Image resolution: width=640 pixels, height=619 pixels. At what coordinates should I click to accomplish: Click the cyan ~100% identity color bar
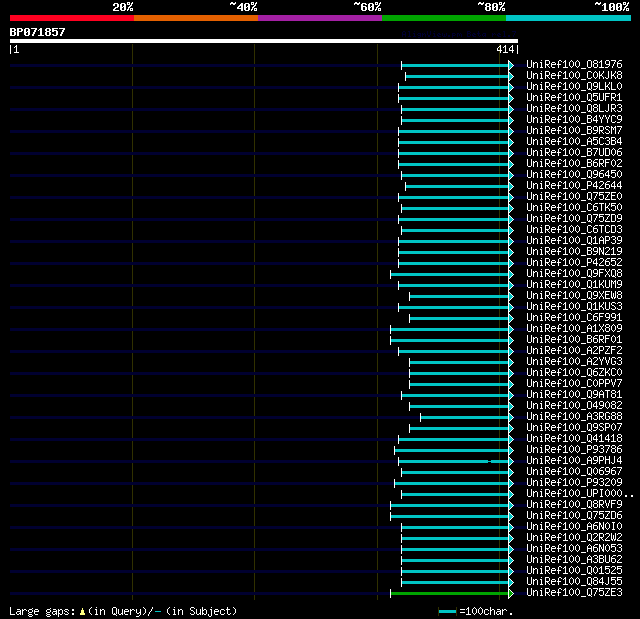[568, 18]
